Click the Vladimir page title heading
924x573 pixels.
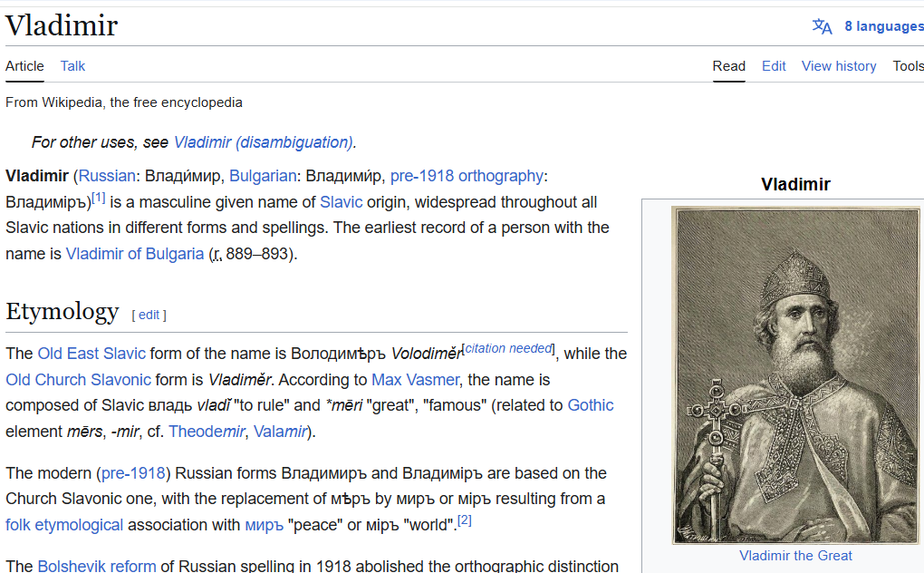(x=62, y=26)
